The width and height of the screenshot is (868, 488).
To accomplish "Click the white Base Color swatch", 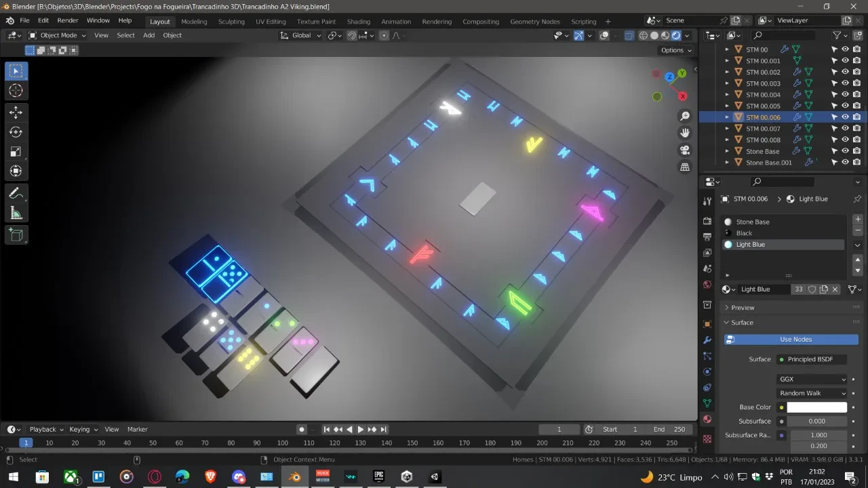I will pyautogui.click(x=816, y=407).
